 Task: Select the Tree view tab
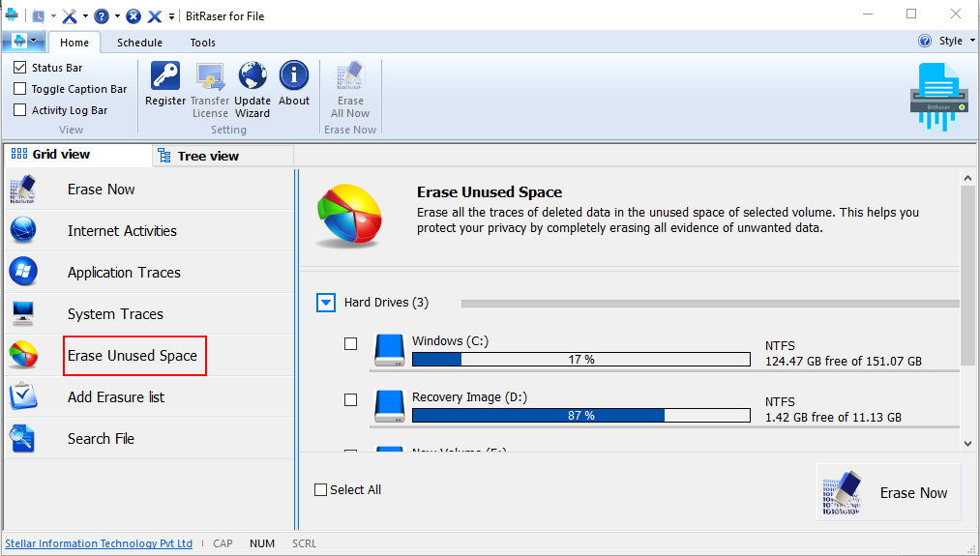223,156
